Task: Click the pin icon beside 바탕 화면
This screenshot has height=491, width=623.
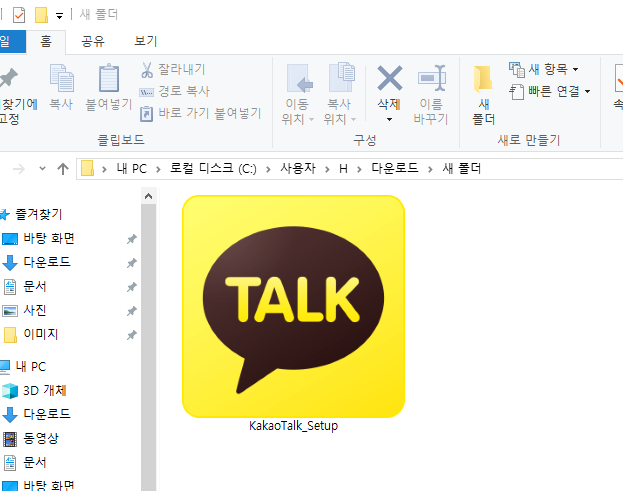Action: tap(132, 239)
